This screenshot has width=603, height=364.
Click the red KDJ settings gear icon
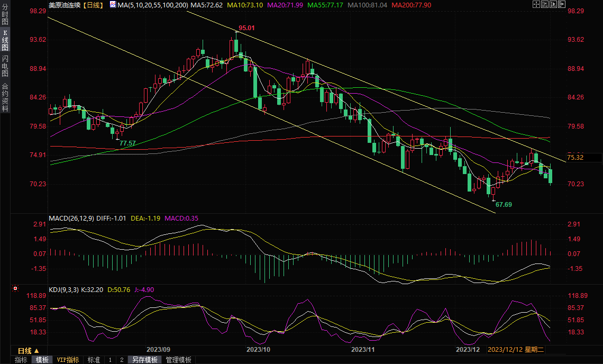15,289
